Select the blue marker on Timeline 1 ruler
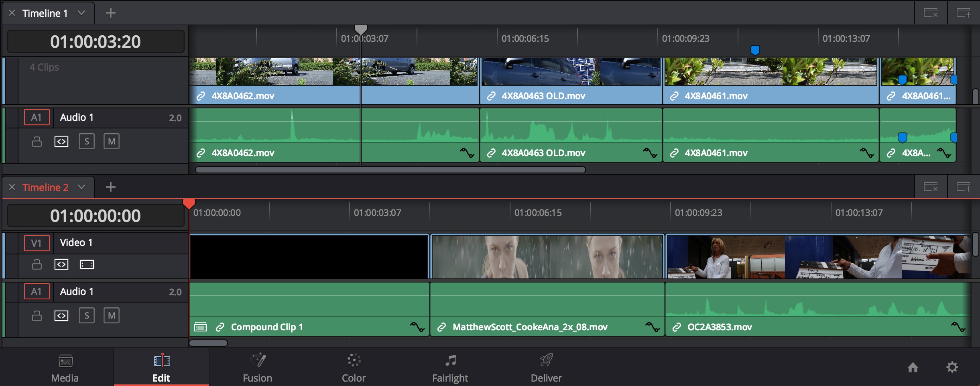This screenshot has height=386, width=980. pos(754,50)
